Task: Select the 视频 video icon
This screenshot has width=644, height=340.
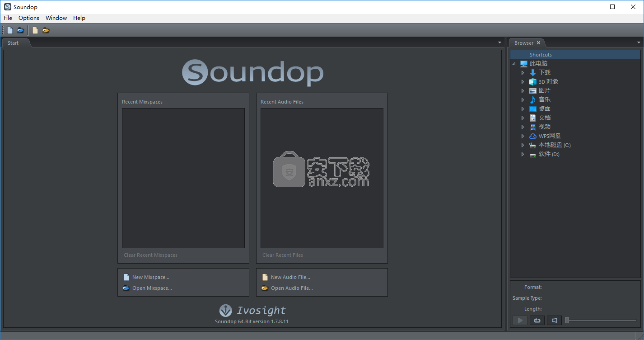Action: (533, 127)
